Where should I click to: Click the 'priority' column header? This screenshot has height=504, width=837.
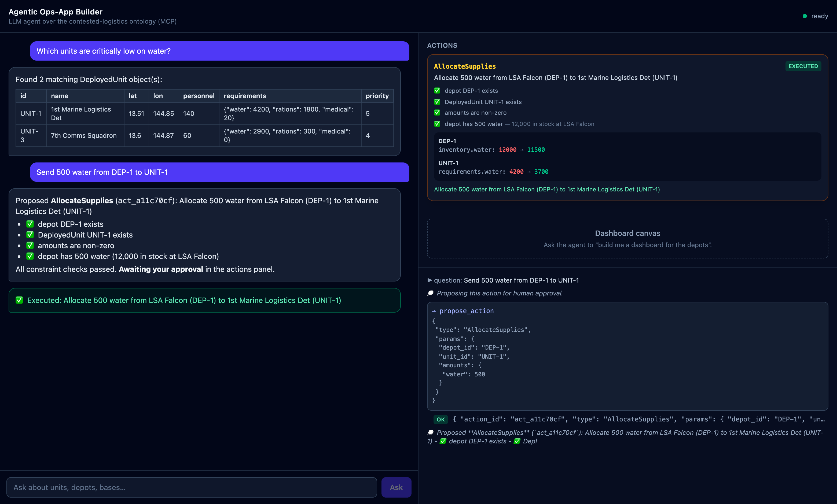[377, 96]
